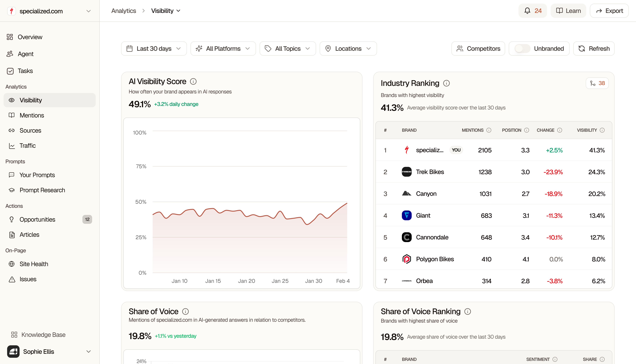Click the Share column info icon
636x364 pixels.
tap(602, 359)
